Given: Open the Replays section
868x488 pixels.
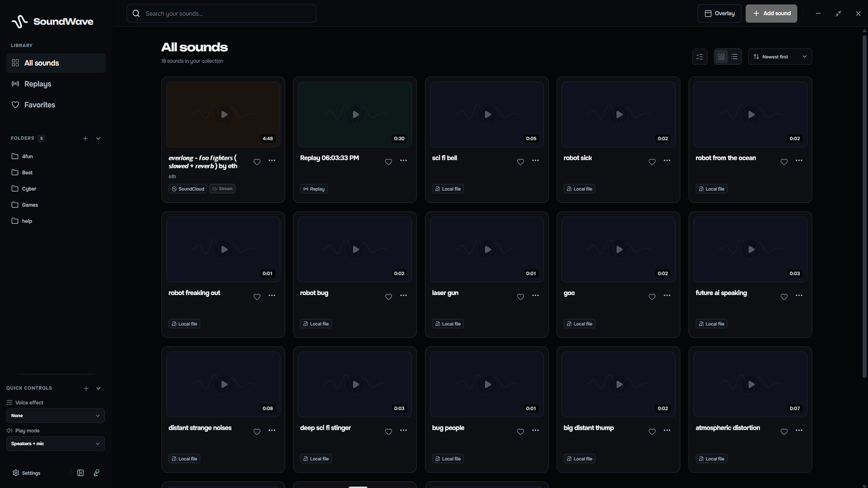Looking at the screenshot, I should click(56, 84).
